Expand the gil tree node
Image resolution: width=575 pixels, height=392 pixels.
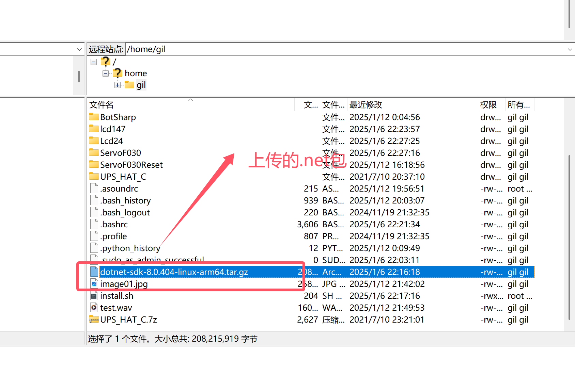[x=118, y=85]
